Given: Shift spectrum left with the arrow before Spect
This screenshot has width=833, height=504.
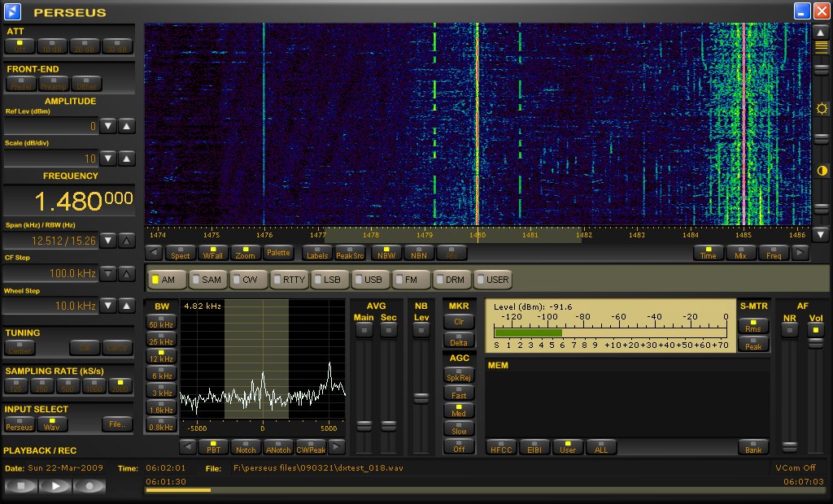Looking at the screenshot, I should tap(154, 253).
